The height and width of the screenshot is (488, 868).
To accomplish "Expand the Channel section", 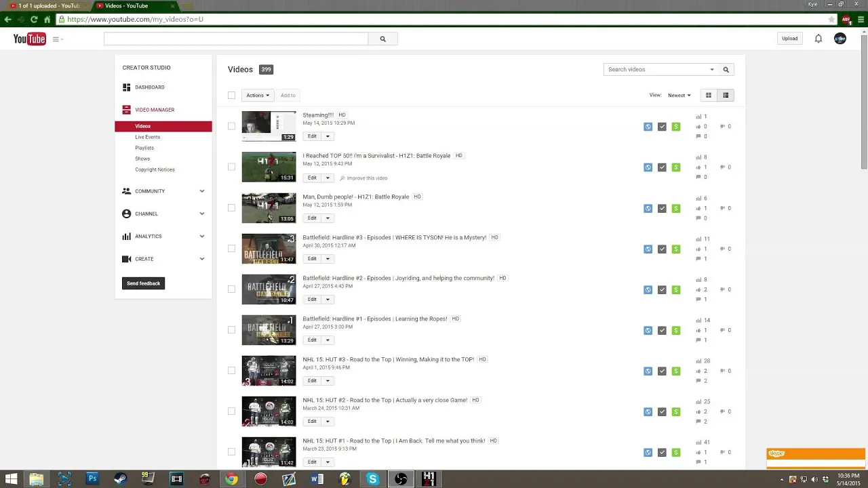I will coord(201,213).
